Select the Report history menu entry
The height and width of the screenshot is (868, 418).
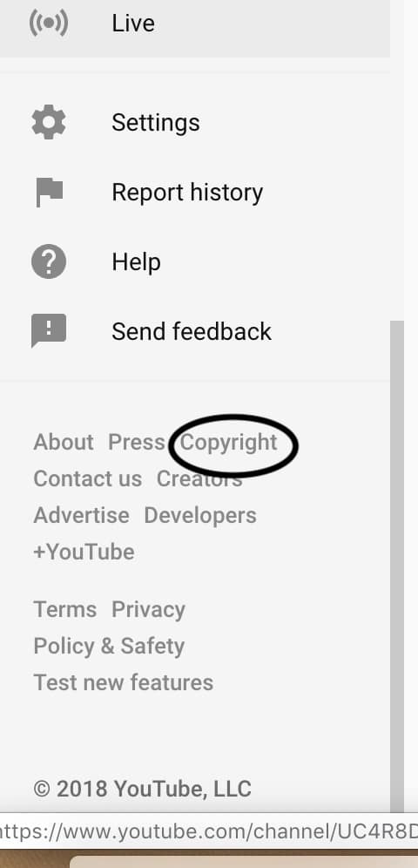194,193
